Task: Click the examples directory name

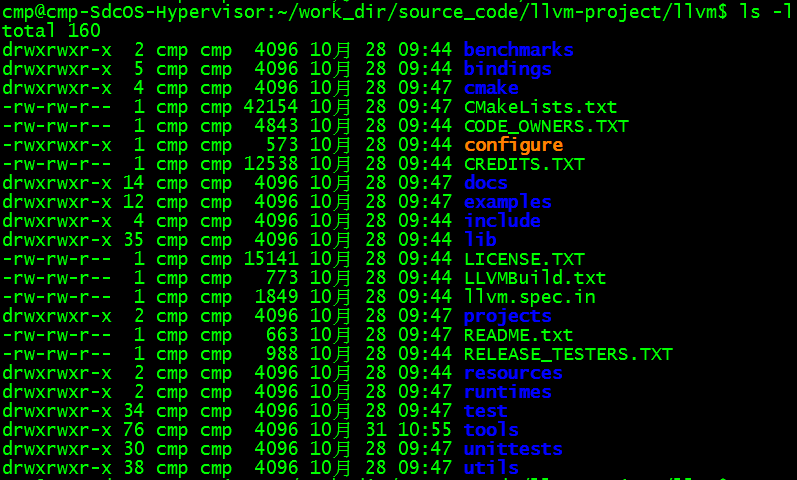Action: [x=507, y=202]
